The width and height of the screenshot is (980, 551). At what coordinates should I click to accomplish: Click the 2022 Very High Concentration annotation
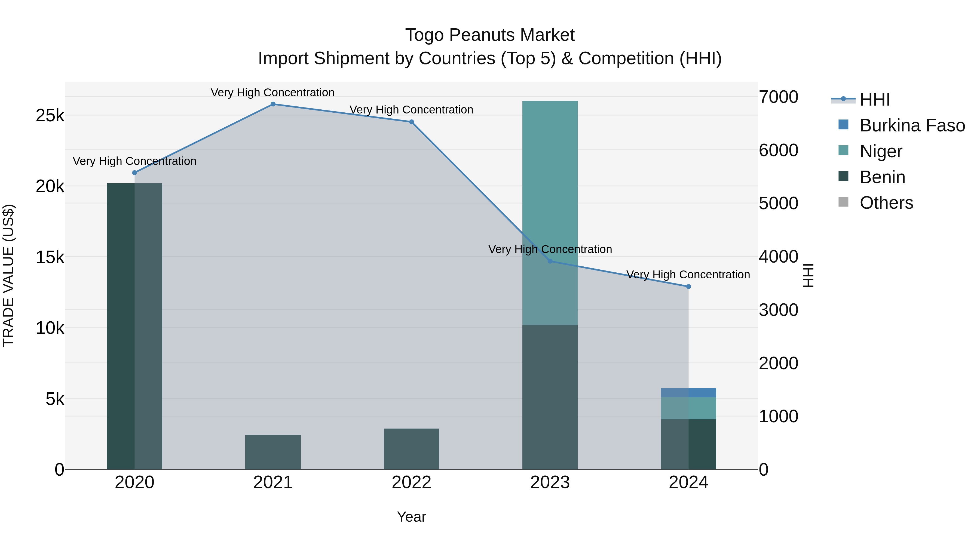tap(411, 110)
